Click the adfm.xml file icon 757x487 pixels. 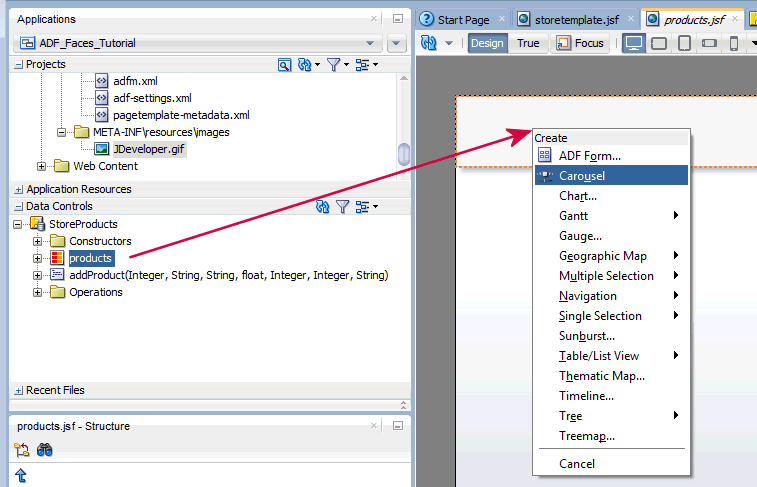click(x=101, y=81)
